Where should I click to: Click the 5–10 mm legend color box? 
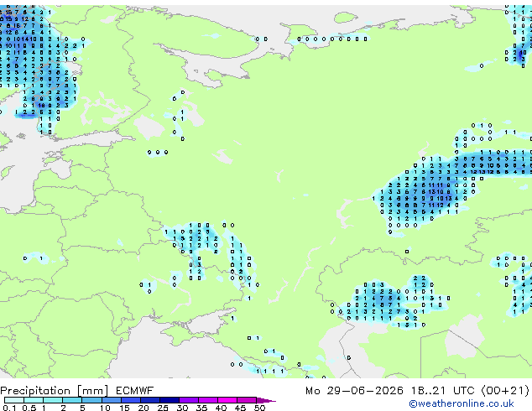pyautogui.click(x=91, y=400)
